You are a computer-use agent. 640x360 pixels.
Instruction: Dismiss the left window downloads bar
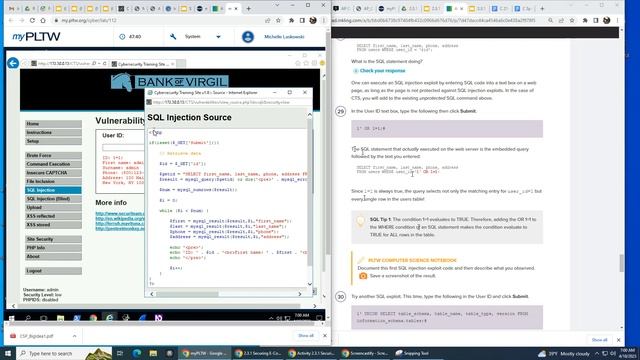tap(324, 336)
